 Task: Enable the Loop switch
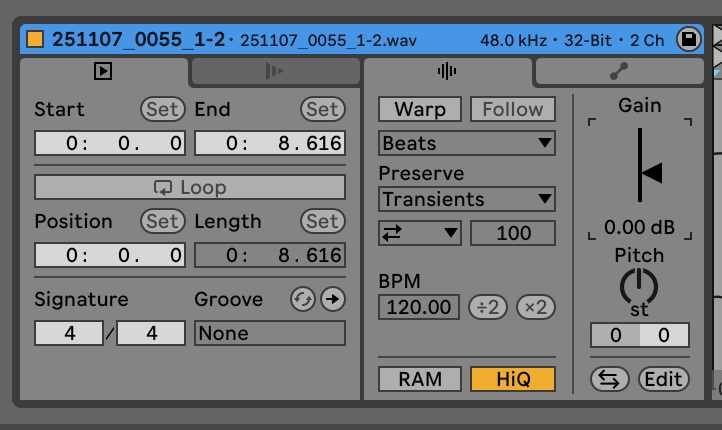coord(190,187)
